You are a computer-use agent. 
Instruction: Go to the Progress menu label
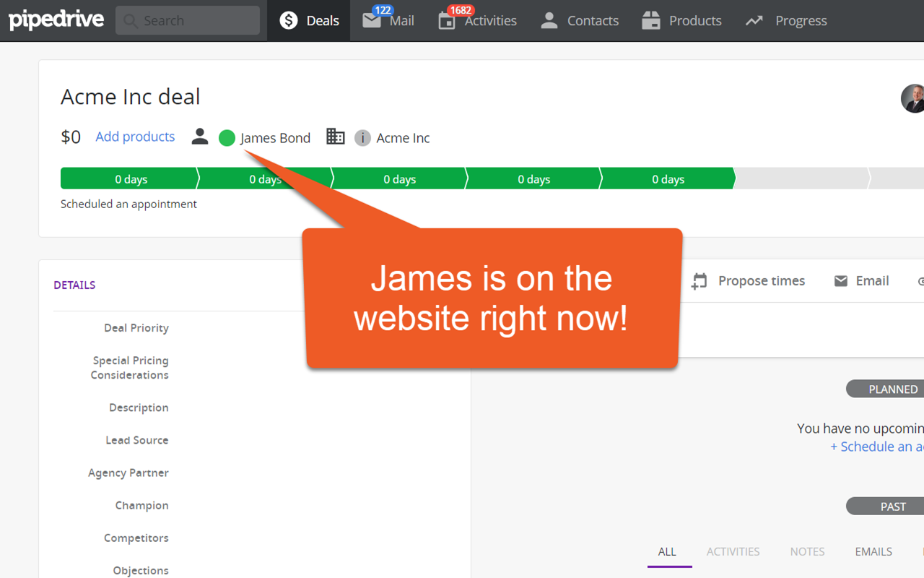coord(801,21)
